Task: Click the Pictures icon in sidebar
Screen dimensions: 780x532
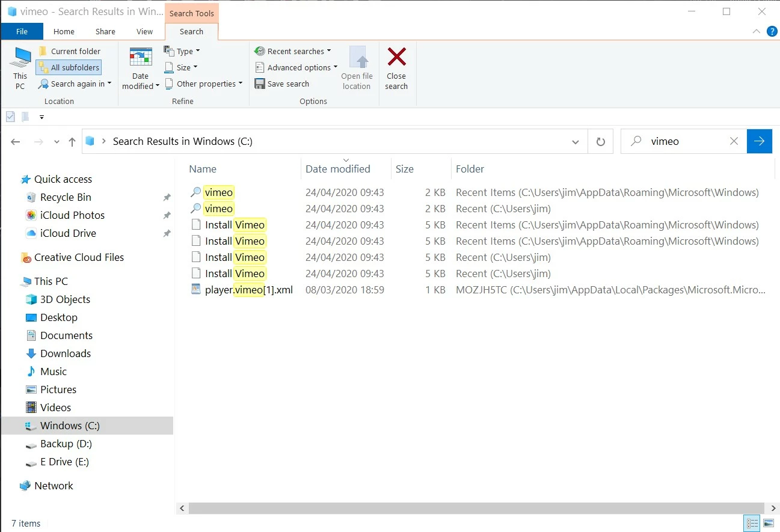Action: pos(31,390)
